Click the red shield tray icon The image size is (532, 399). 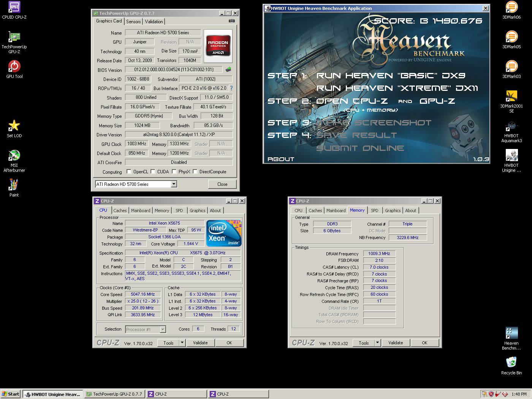(491, 394)
